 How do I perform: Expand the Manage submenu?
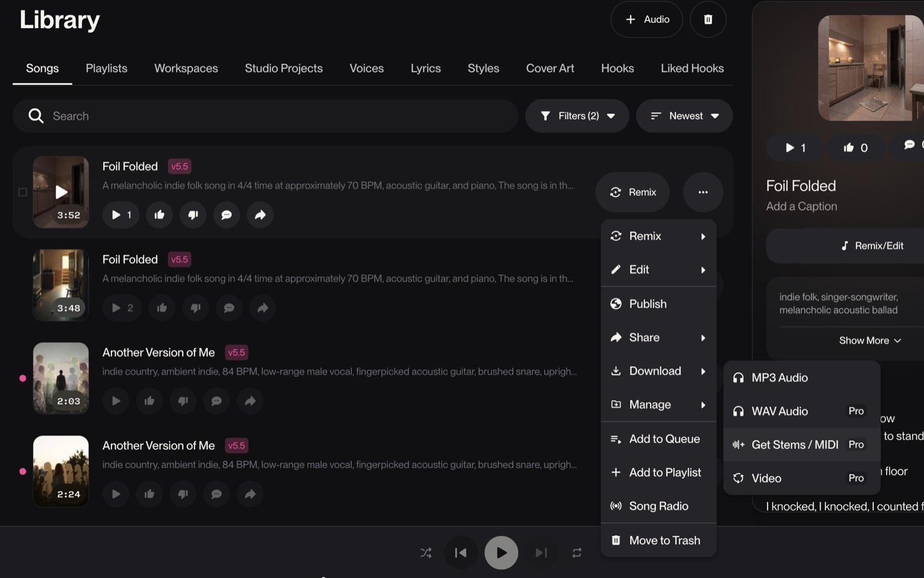pos(658,405)
